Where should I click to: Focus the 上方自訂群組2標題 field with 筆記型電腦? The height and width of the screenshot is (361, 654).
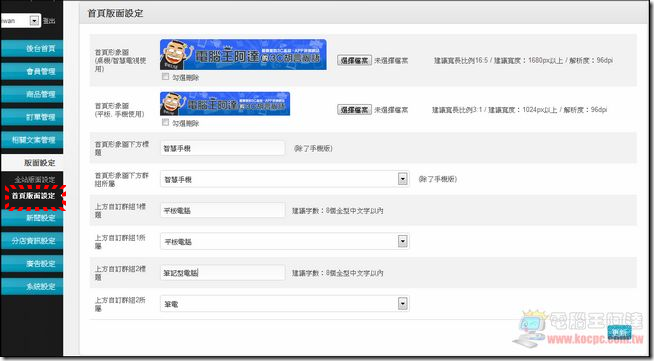(222, 273)
